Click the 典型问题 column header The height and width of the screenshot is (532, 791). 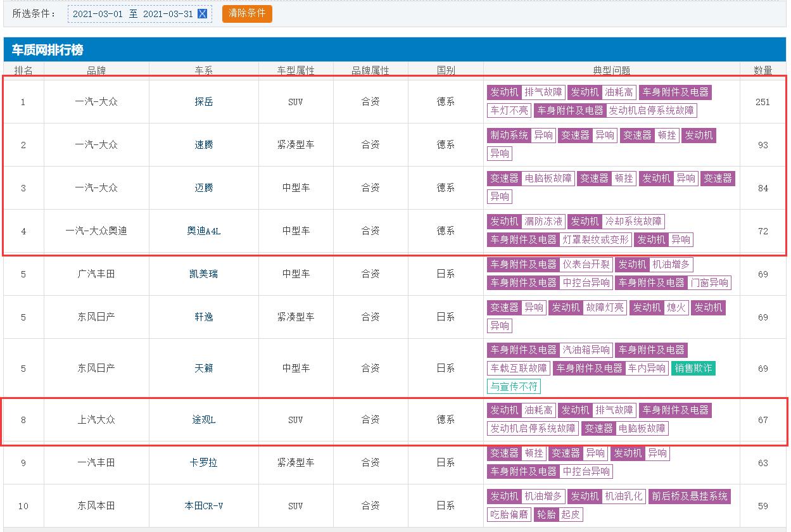pyautogui.click(x=611, y=70)
